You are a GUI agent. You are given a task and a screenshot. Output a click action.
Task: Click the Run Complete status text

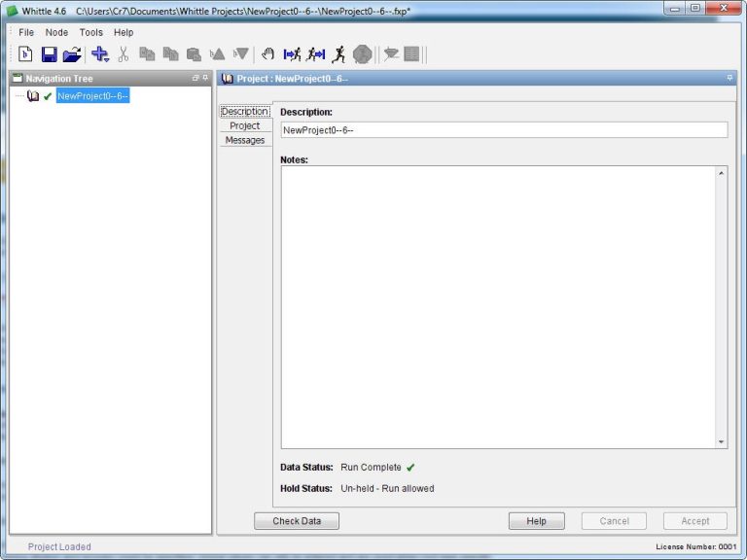coord(371,467)
